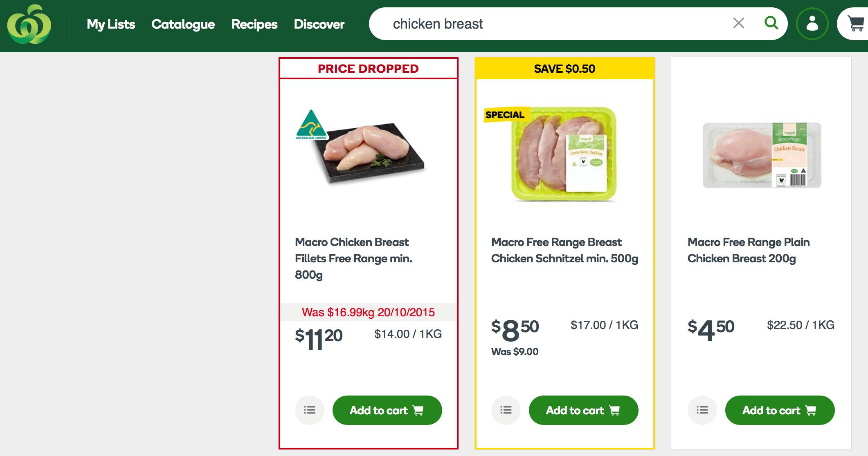Add Chicken Schnitzel 500g to cart
The image size is (868, 456).
click(x=583, y=410)
